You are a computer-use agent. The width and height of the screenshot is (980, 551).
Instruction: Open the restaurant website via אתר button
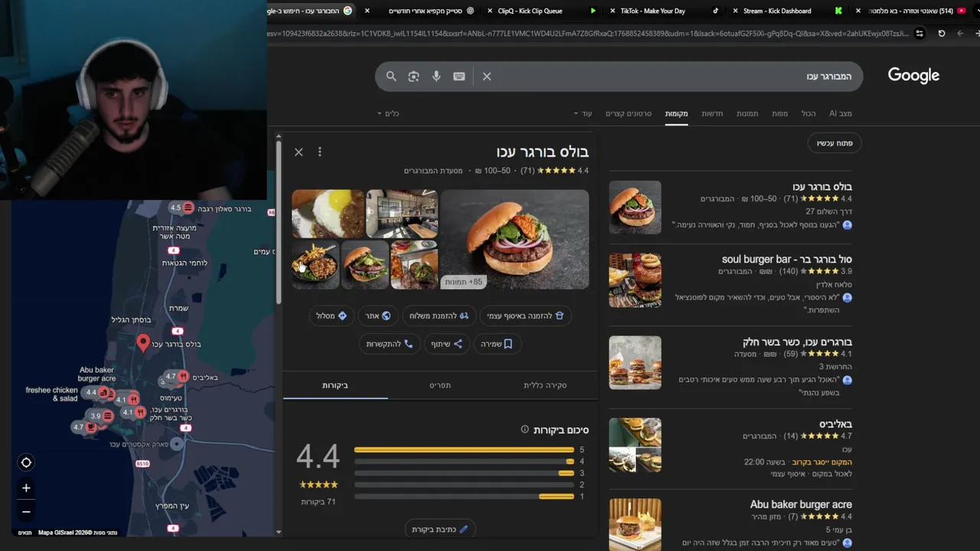[x=378, y=315]
